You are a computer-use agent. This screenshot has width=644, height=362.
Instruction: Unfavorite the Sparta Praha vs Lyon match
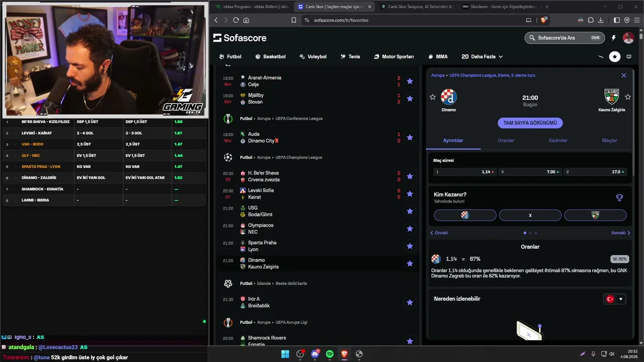pos(410,246)
